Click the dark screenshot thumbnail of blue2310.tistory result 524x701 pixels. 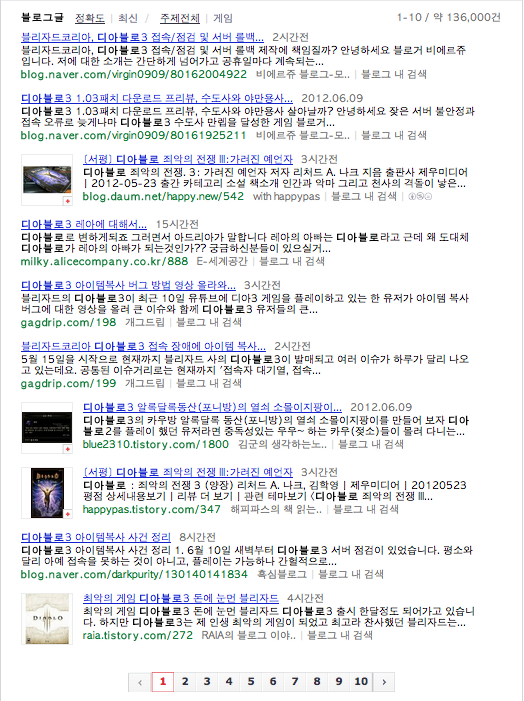pos(47,428)
